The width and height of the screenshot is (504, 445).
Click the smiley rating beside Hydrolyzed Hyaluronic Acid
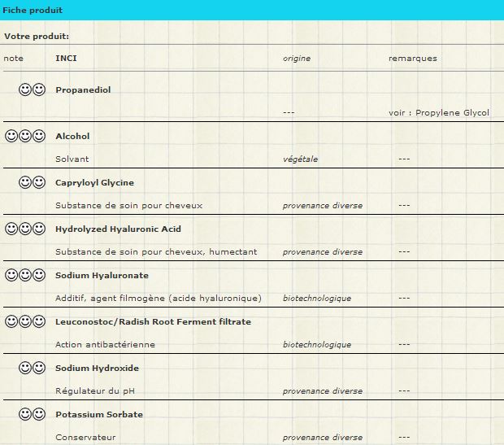coord(25,229)
